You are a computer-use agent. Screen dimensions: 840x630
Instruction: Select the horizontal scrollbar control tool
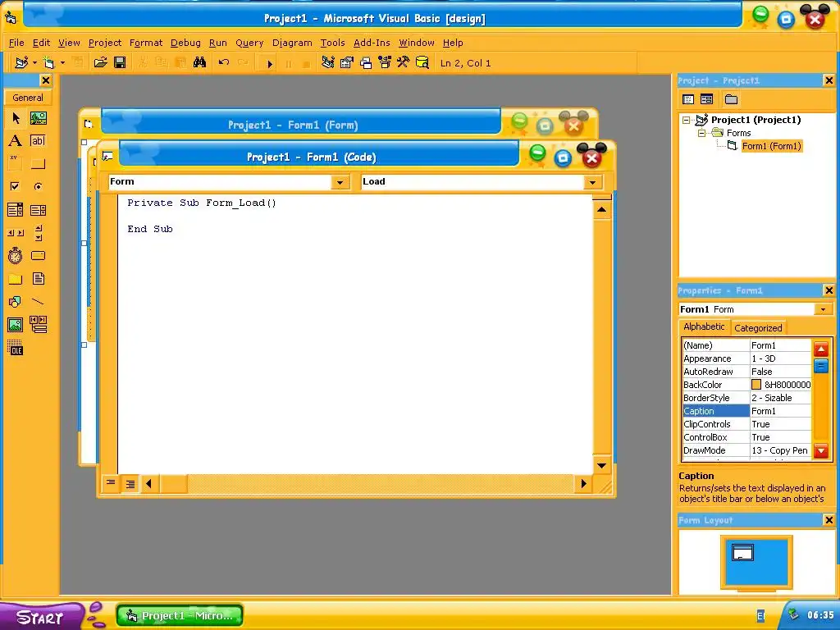(16, 232)
